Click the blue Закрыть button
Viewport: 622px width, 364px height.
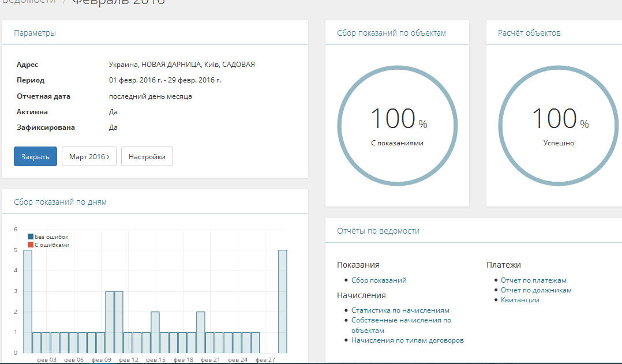[x=35, y=156]
